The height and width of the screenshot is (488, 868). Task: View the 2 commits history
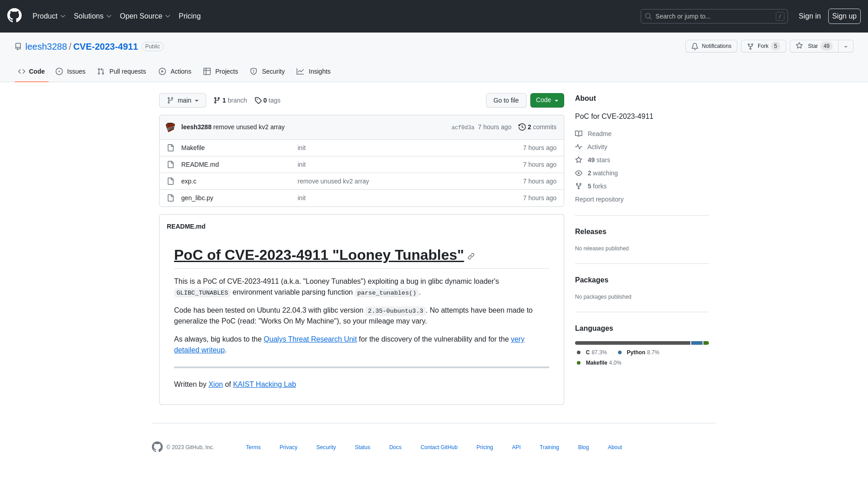point(538,127)
